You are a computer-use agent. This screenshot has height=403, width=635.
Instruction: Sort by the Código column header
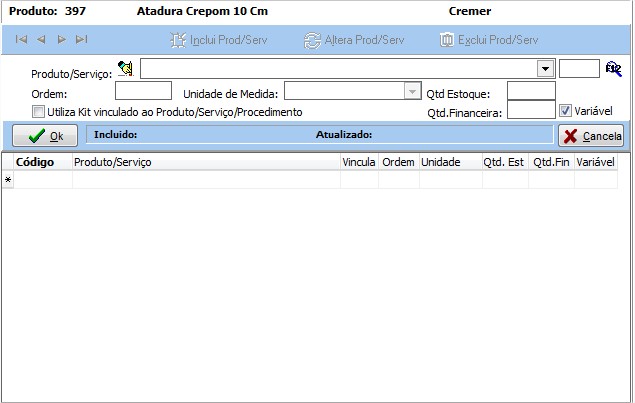coord(35,162)
